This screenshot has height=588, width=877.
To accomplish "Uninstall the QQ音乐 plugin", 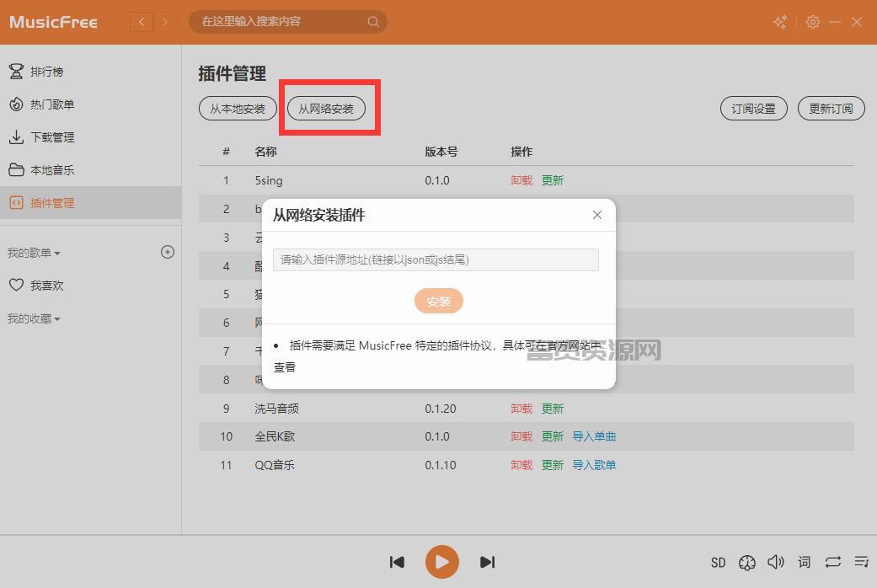I will 521,465.
